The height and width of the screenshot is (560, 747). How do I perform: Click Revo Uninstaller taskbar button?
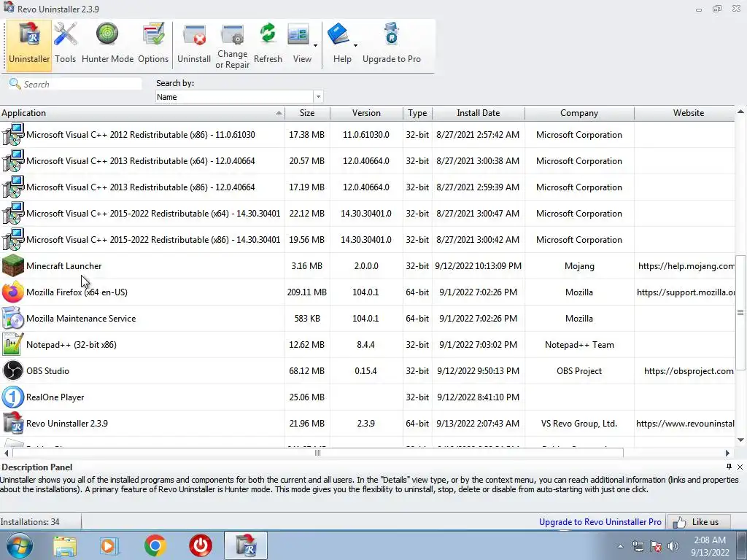(246, 545)
